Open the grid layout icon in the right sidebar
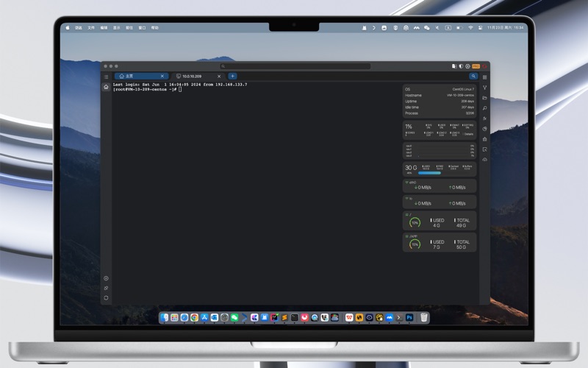Screen dimensions: 588x368 tap(484, 77)
